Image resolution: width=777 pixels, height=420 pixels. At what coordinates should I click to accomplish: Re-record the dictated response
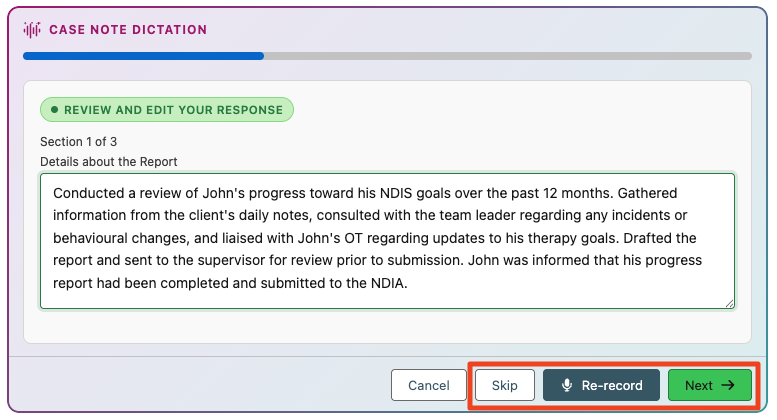tap(602, 385)
